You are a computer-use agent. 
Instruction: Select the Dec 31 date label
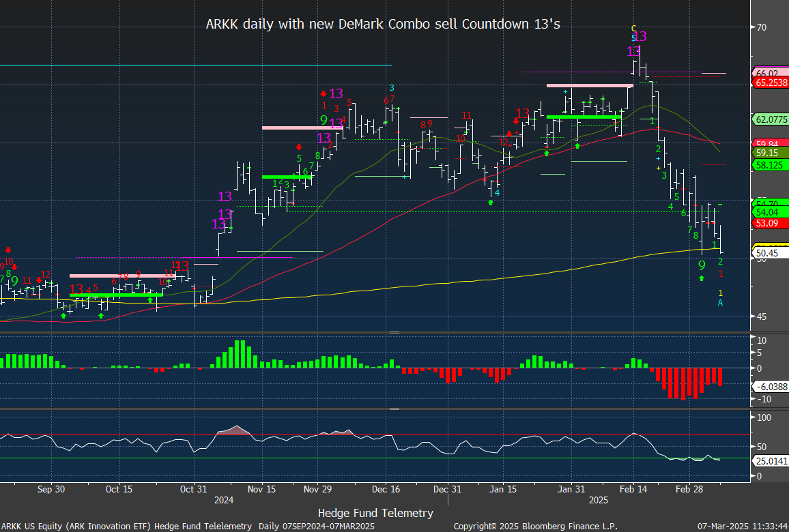(x=447, y=489)
